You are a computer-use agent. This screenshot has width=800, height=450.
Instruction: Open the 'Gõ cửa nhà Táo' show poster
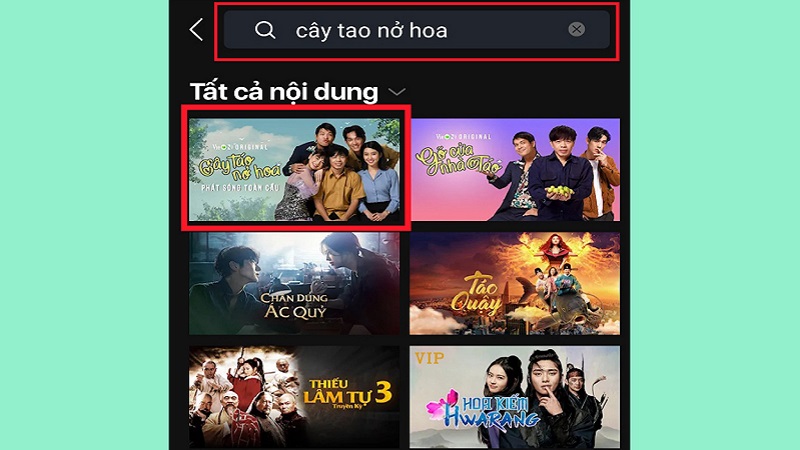point(515,169)
